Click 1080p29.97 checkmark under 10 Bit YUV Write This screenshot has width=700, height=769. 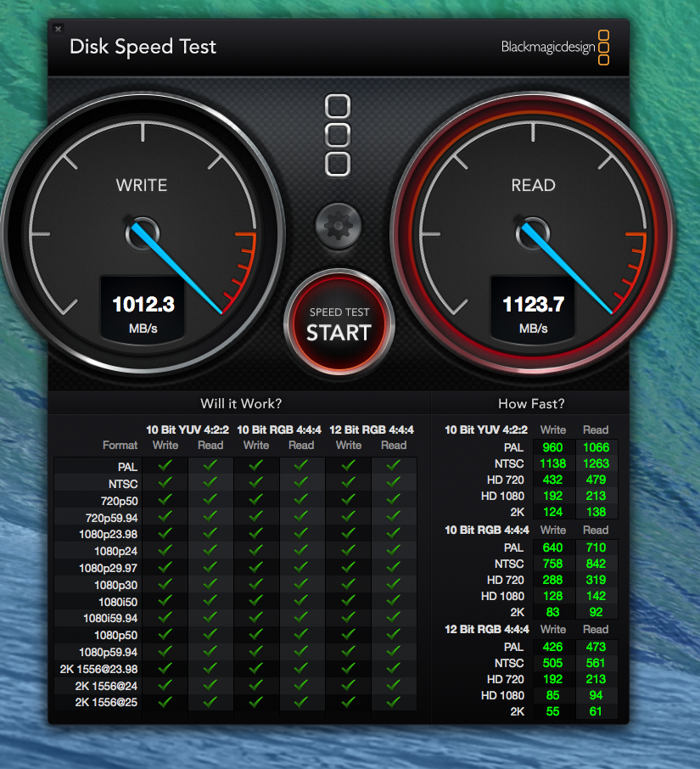click(x=165, y=566)
